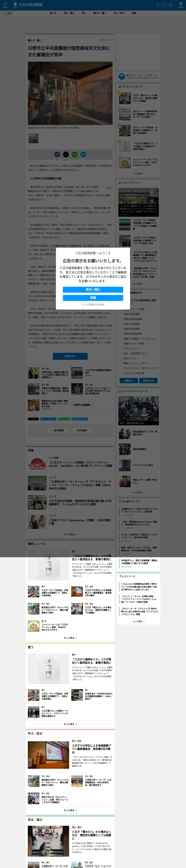The height and width of the screenshot is (868, 186).
Task: Open the main library entrance photo
Action: [x=70, y=93]
